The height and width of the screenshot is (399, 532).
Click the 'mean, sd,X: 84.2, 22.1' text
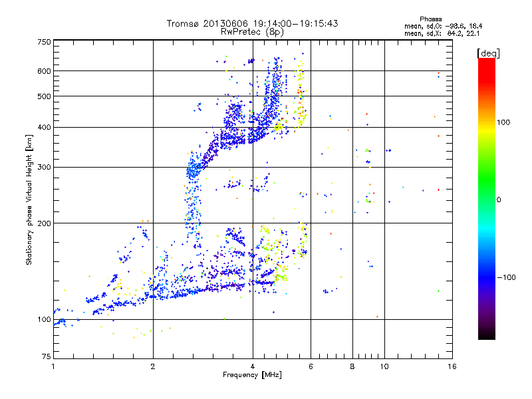tap(442, 33)
